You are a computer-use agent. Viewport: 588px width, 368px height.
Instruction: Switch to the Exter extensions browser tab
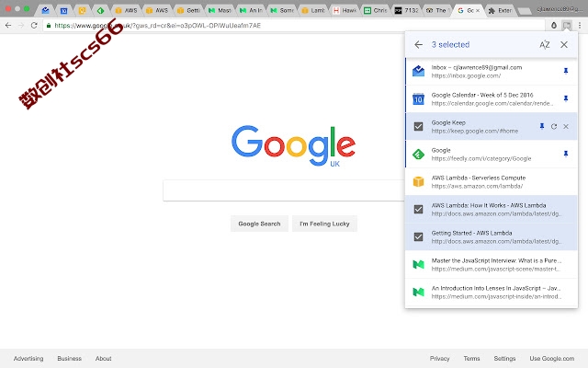pyautogui.click(x=500, y=10)
